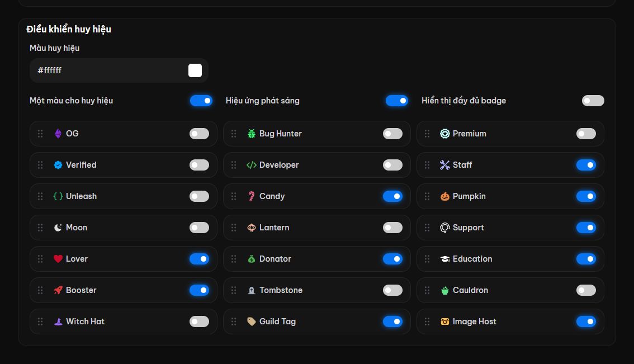Disable the Một màu cho huy hiệu switch
The width and height of the screenshot is (634, 364).
tap(201, 101)
